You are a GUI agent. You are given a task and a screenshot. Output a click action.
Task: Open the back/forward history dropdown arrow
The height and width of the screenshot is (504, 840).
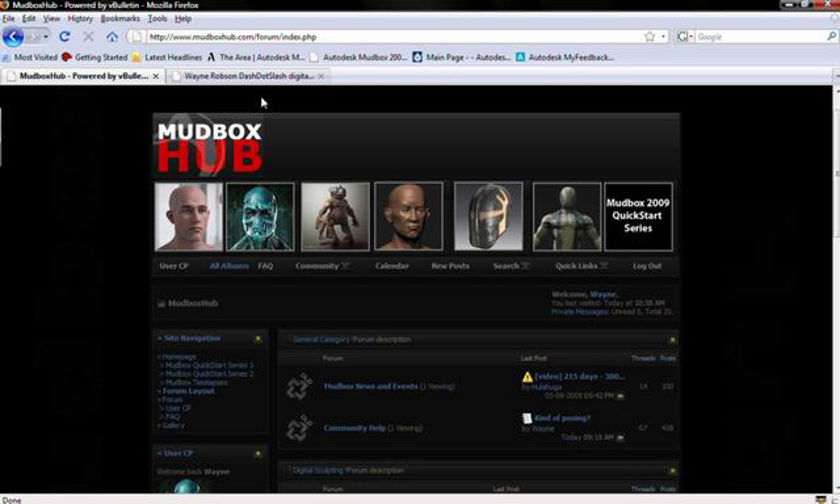[45, 36]
